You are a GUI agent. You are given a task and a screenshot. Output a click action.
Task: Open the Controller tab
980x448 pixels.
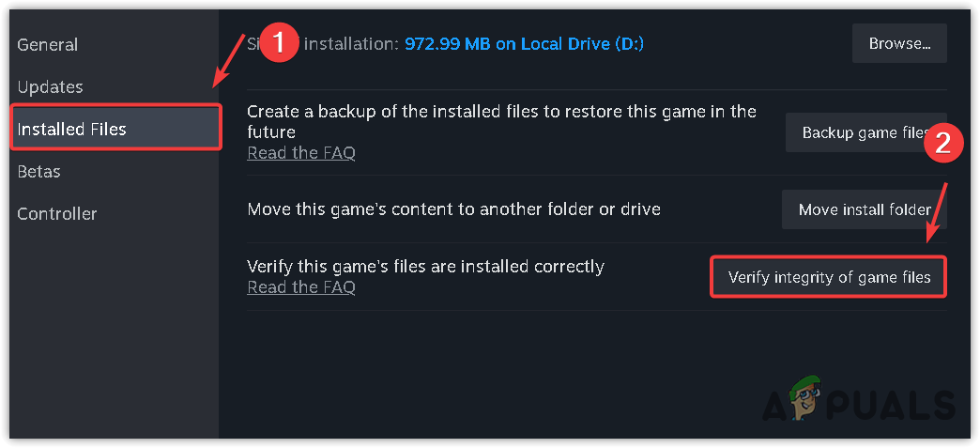57,213
